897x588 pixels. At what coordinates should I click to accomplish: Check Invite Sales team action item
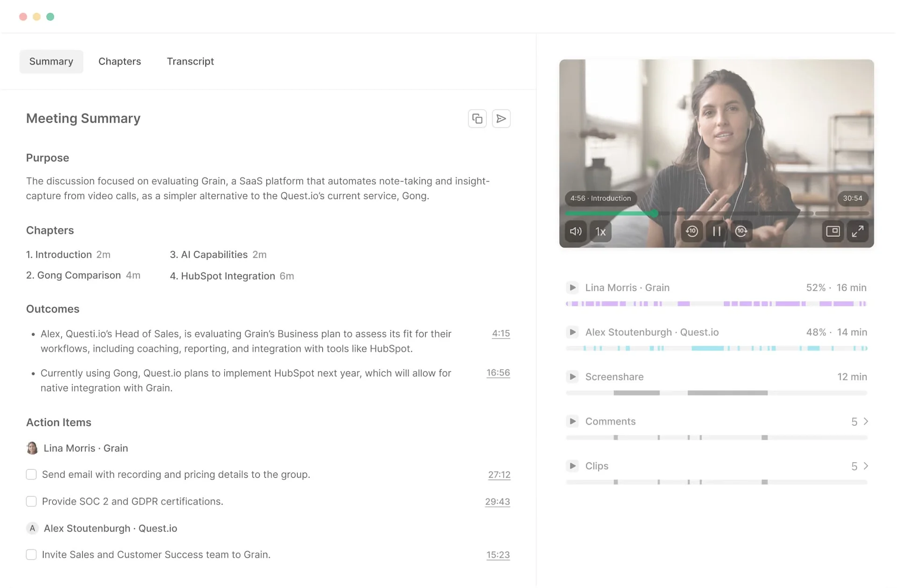pos(31,555)
